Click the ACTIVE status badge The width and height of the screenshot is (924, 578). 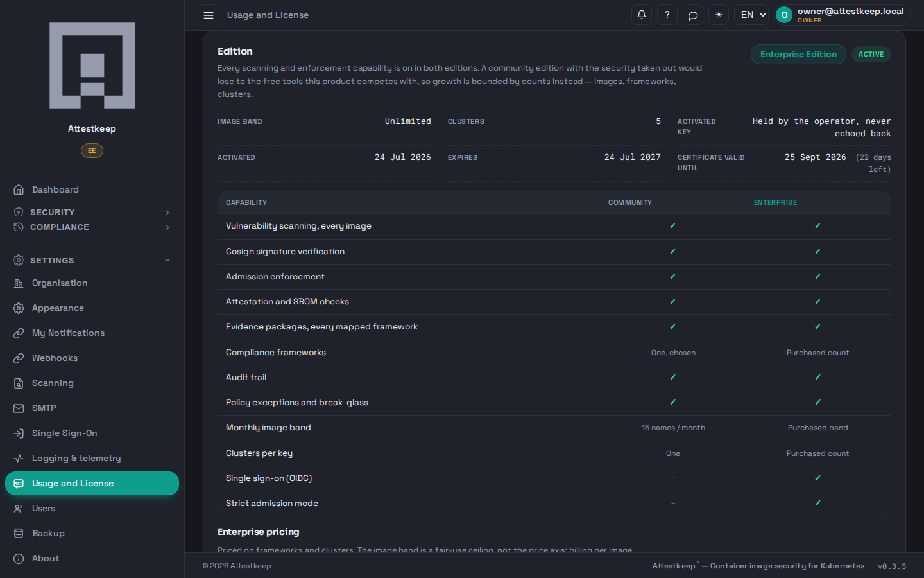(x=871, y=55)
